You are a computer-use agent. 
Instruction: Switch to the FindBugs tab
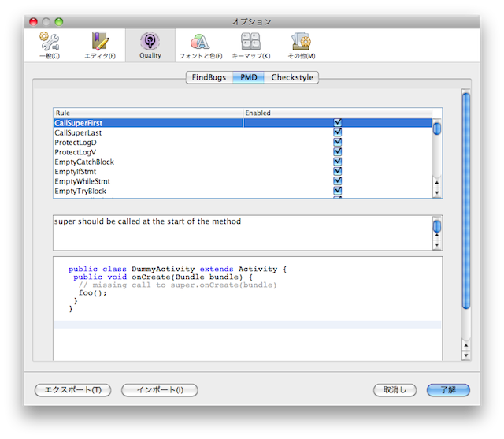coord(209,77)
